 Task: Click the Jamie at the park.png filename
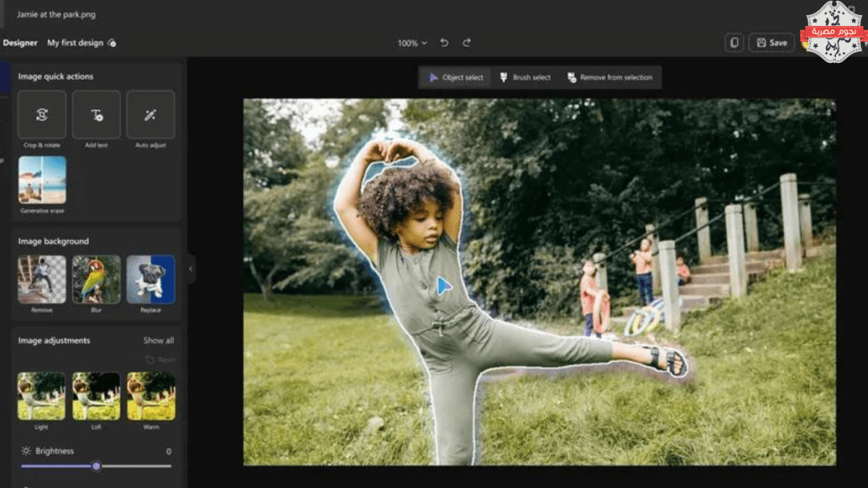(x=56, y=14)
